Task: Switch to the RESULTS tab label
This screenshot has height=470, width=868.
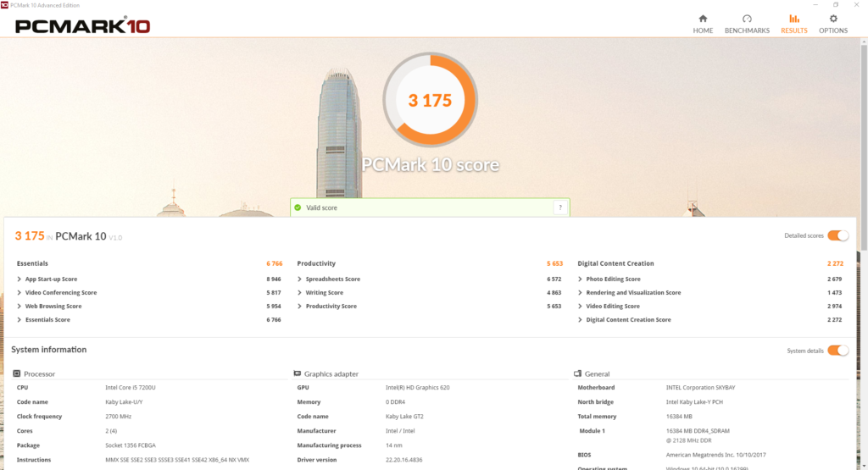Action: [x=793, y=31]
